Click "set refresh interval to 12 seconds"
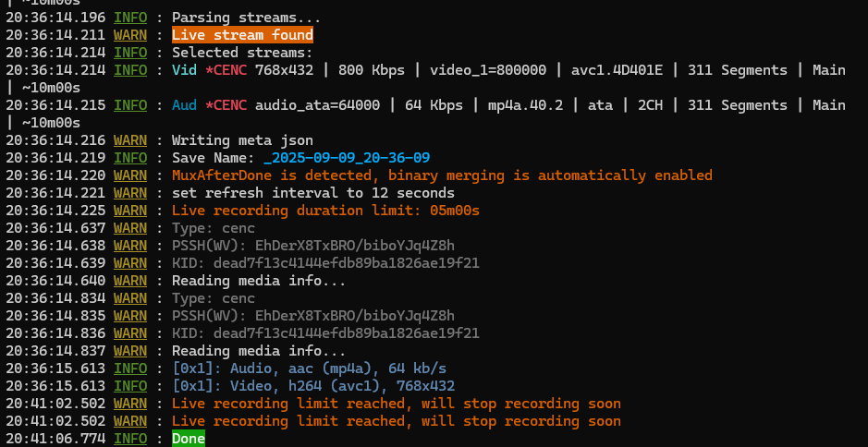The height and width of the screenshot is (447, 868). pyautogui.click(x=312, y=193)
